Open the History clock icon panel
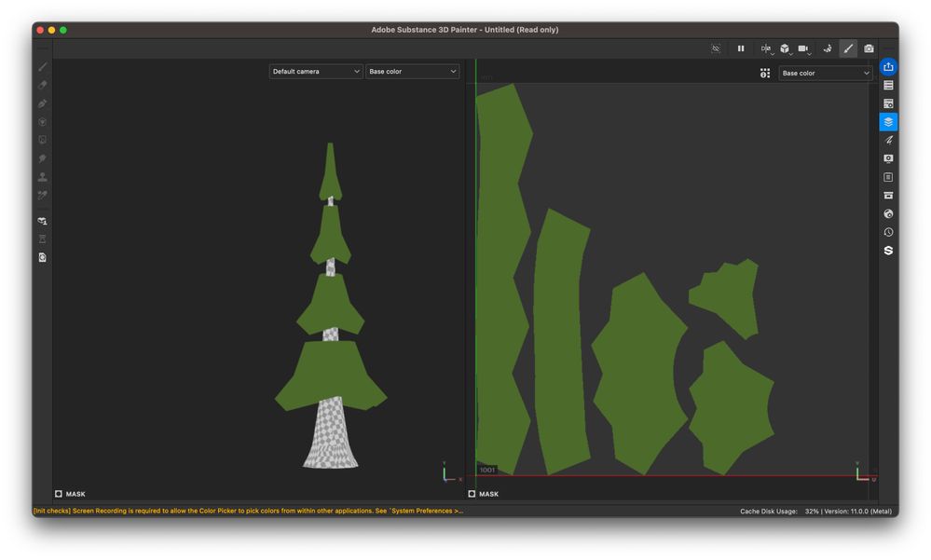The height and width of the screenshot is (560, 931). point(888,232)
